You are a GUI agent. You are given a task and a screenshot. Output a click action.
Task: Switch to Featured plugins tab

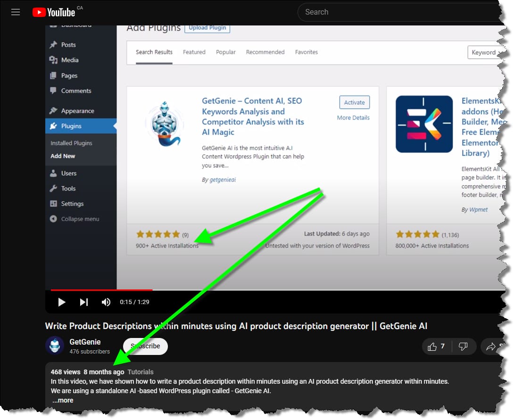[194, 52]
